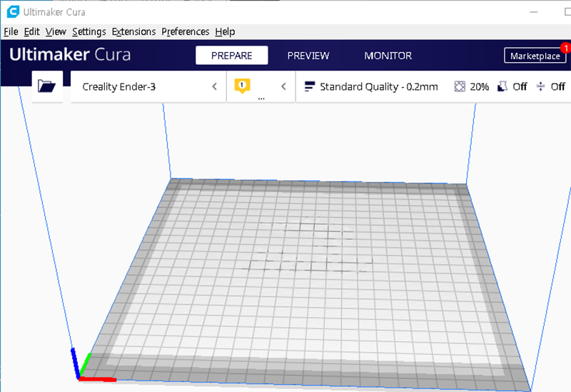Open the Edit menu

pyautogui.click(x=31, y=32)
